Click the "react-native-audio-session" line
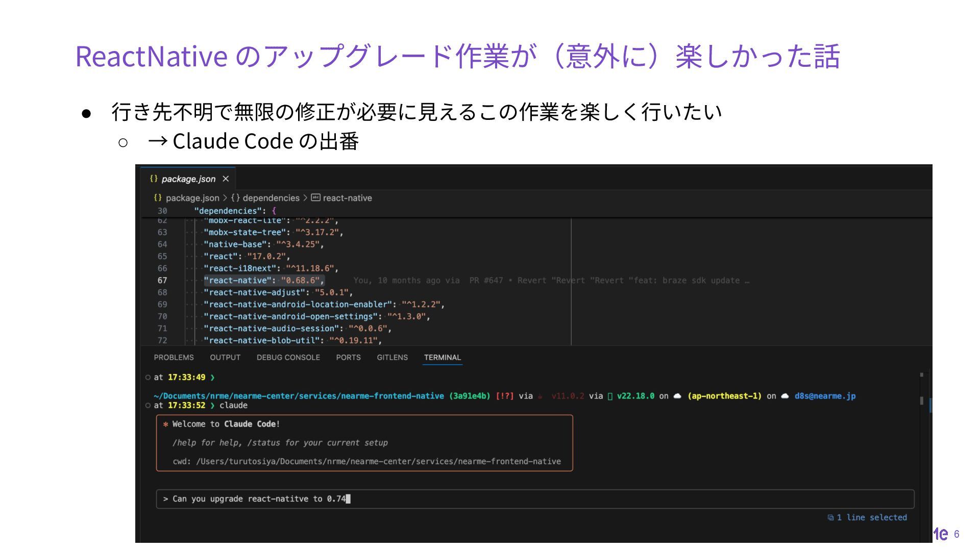The width and height of the screenshot is (980, 551). coord(298,329)
